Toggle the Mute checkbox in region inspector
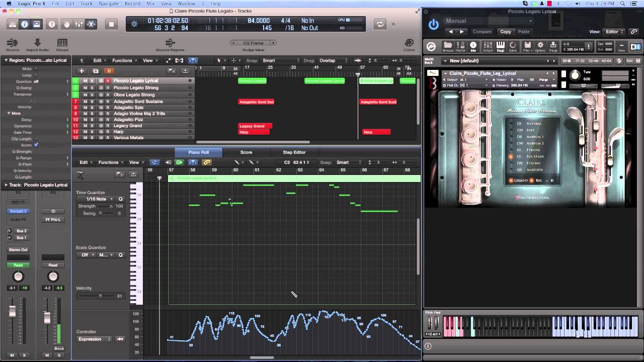 [x=36, y=68]
